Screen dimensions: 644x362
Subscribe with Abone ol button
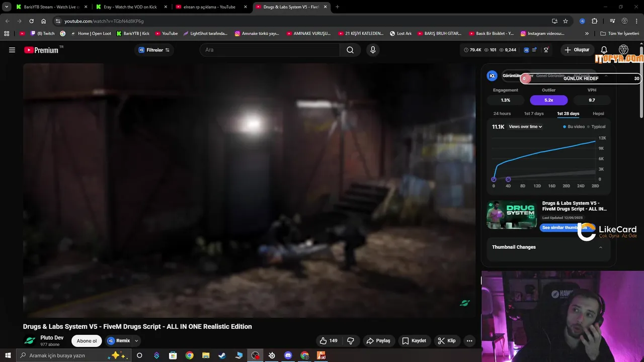point(87,341)
